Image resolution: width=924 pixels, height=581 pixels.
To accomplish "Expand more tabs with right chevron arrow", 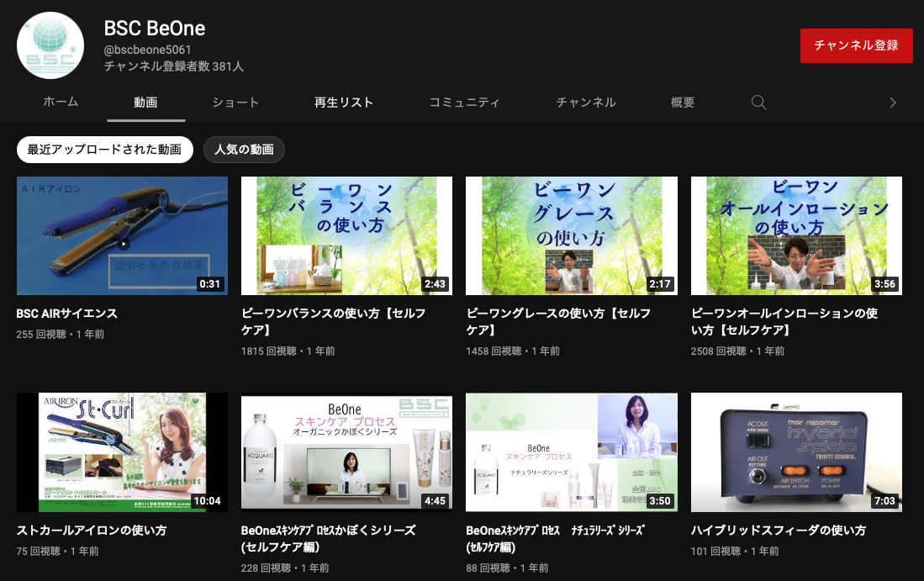I will tap(892, 103).
